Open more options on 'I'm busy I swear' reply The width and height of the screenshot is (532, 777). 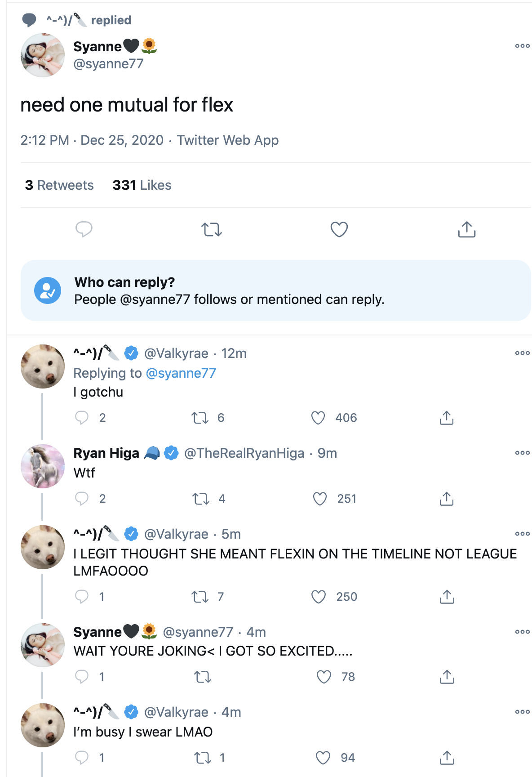point(522,712)
